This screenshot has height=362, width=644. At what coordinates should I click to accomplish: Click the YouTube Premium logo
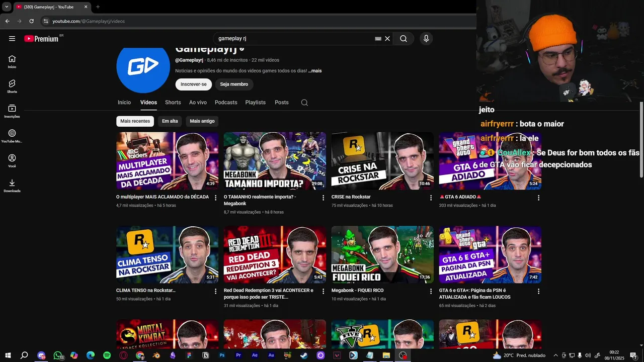click(x=42, y=39)
